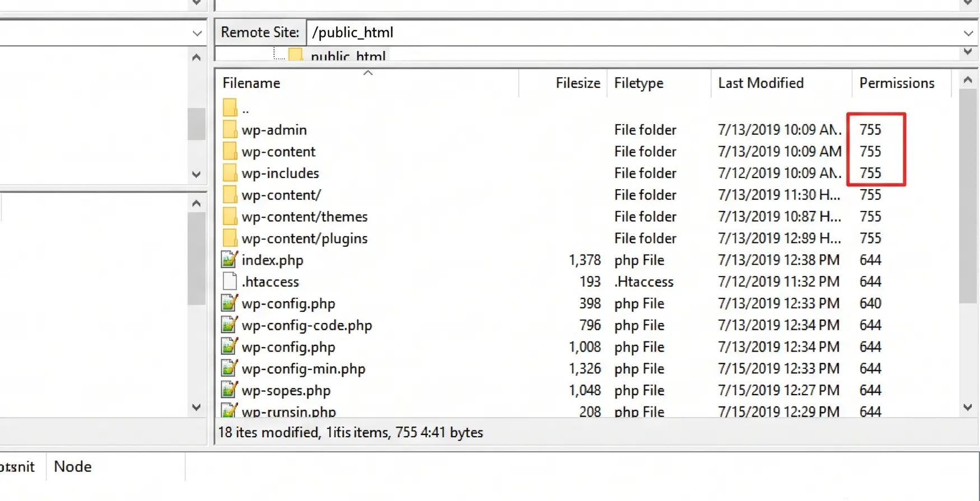Click the wp-includes folder icon
The height and width of the screenshot is (501, 980).
[x=230, y=173]
